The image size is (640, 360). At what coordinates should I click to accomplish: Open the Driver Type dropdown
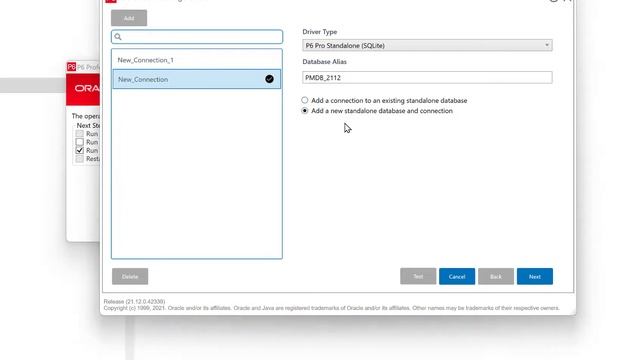pos(427,45)
